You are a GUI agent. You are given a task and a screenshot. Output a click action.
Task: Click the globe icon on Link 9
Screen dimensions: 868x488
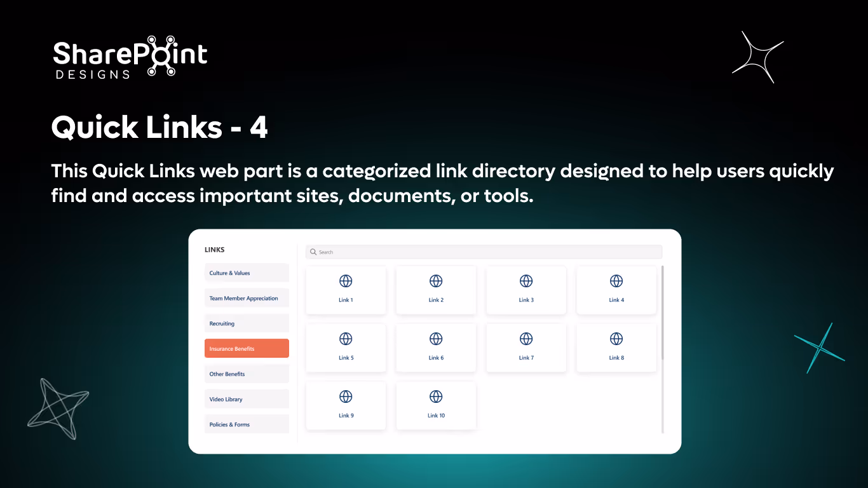(x=346, y=396)
